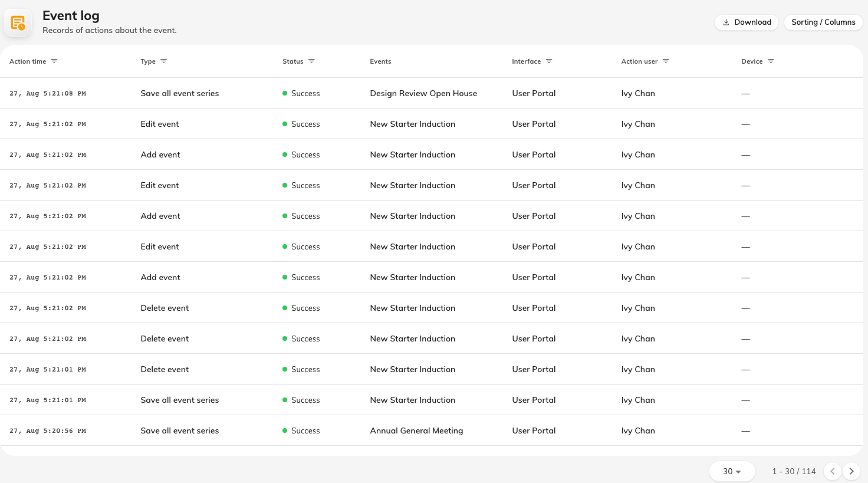The height and width of the screenshot is (483, 868).
Task: Click the Delete event entry at 5:21:01
Action: click(165, 369)
